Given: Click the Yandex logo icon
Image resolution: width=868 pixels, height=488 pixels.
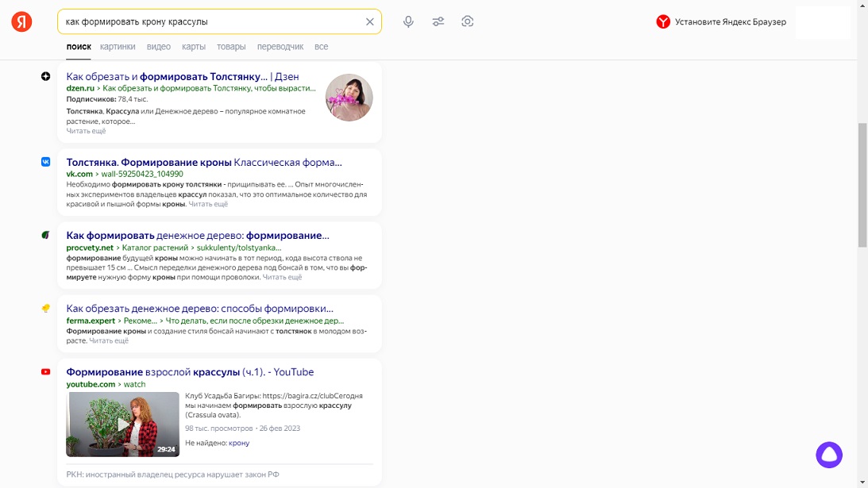Looking at the screenshot, I should [21, 22].
